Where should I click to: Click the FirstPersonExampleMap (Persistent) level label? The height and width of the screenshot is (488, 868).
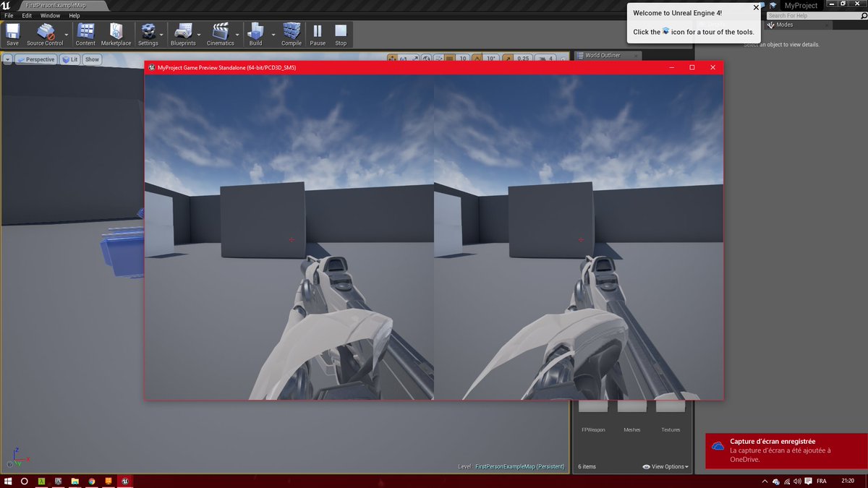(519, 466)
